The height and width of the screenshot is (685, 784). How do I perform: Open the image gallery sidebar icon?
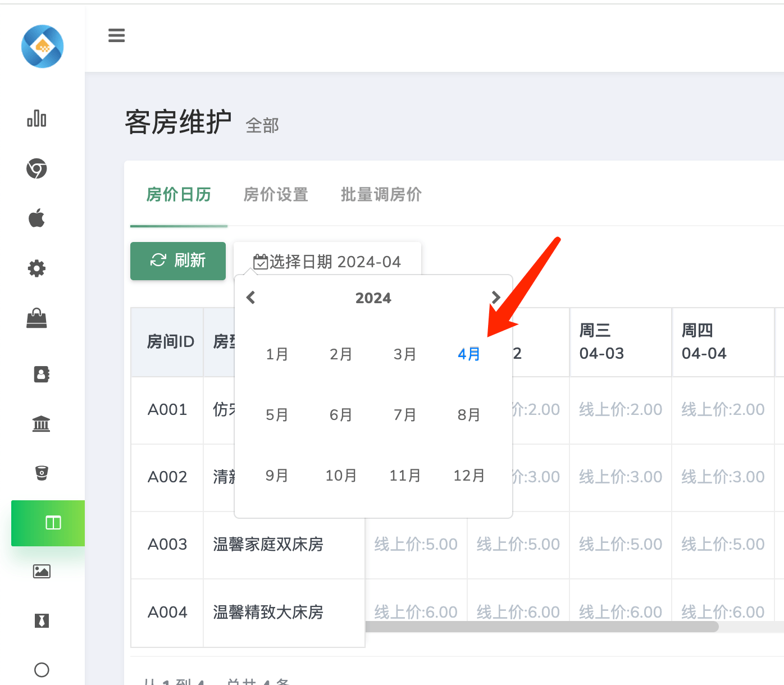[42, 572]
